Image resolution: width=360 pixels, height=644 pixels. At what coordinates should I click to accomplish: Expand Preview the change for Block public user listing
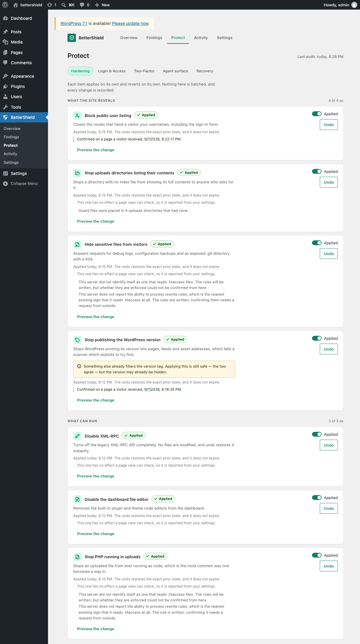click(x=96, y=150)
